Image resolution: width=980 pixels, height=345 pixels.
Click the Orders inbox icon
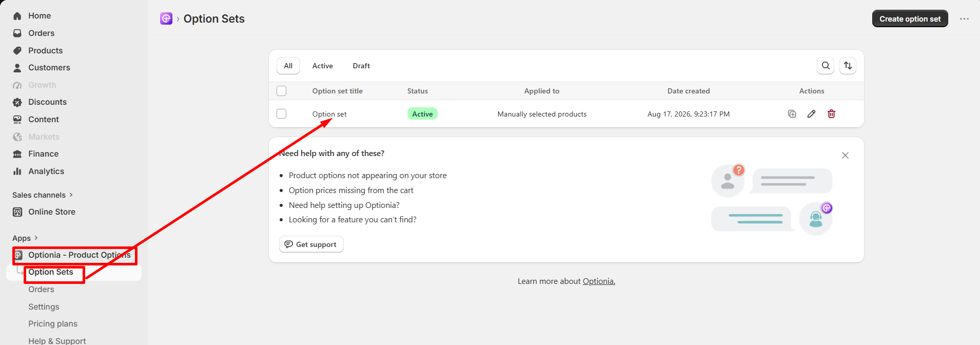pos(17,33)
